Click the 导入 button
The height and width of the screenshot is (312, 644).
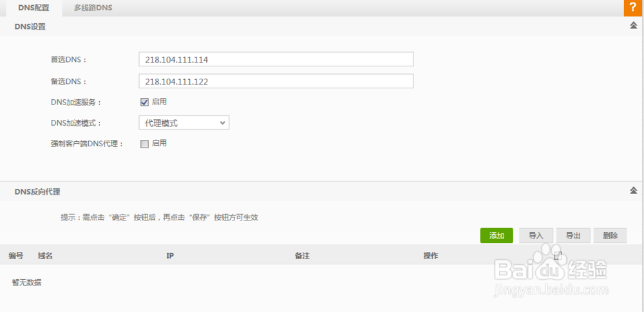click(x=536, y=235)
